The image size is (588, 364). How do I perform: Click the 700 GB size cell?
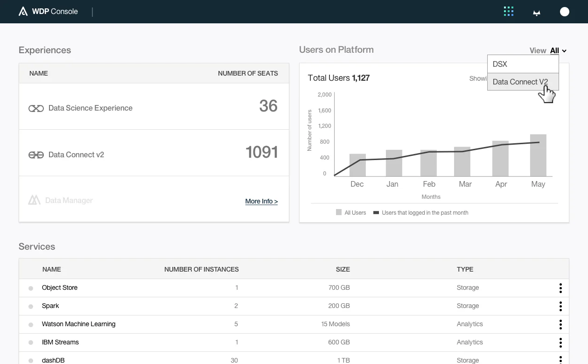click(x=339, y=287)
